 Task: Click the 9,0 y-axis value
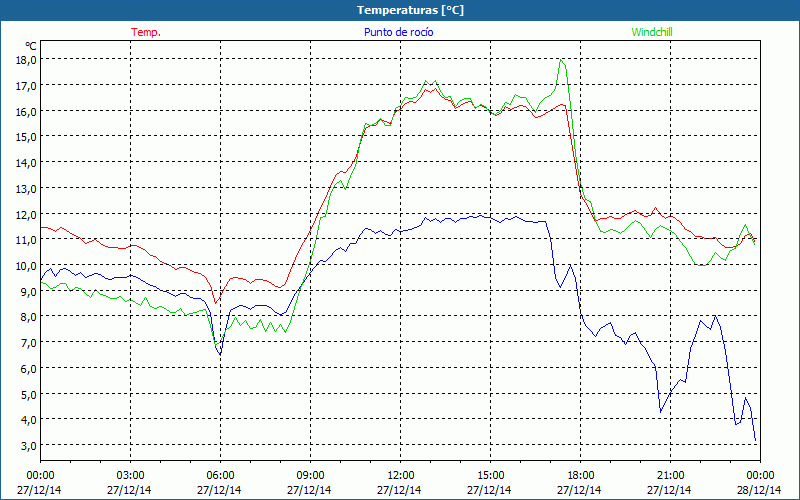(29, 291)
